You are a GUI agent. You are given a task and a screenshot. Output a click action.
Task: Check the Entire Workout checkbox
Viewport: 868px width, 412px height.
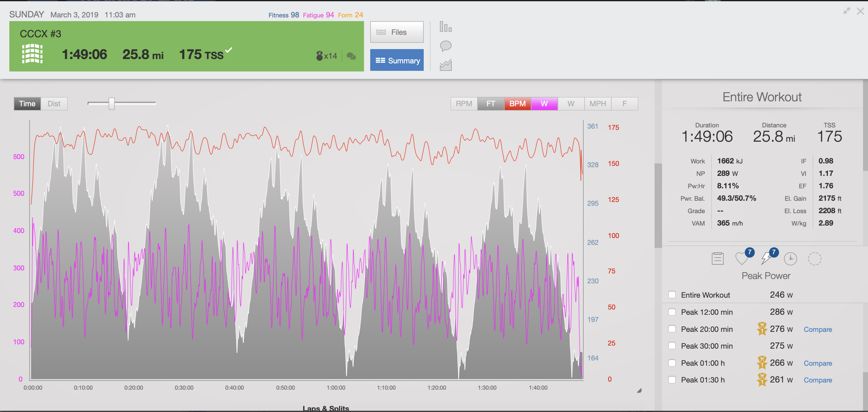[672, 295]
